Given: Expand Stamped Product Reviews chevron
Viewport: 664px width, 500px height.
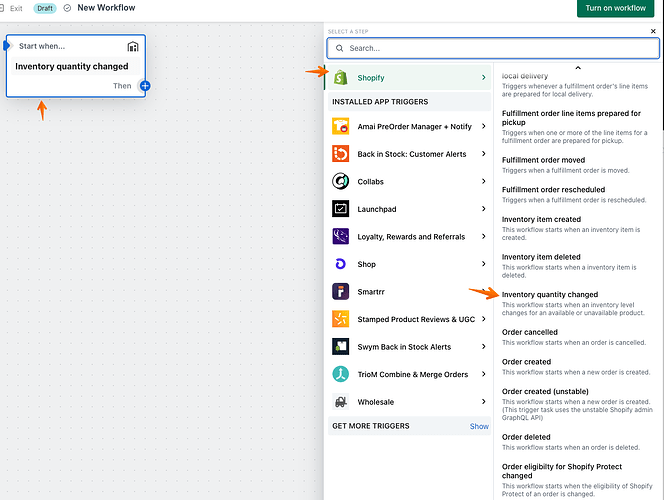Looking at the screenshot, I should pos(483,319).
